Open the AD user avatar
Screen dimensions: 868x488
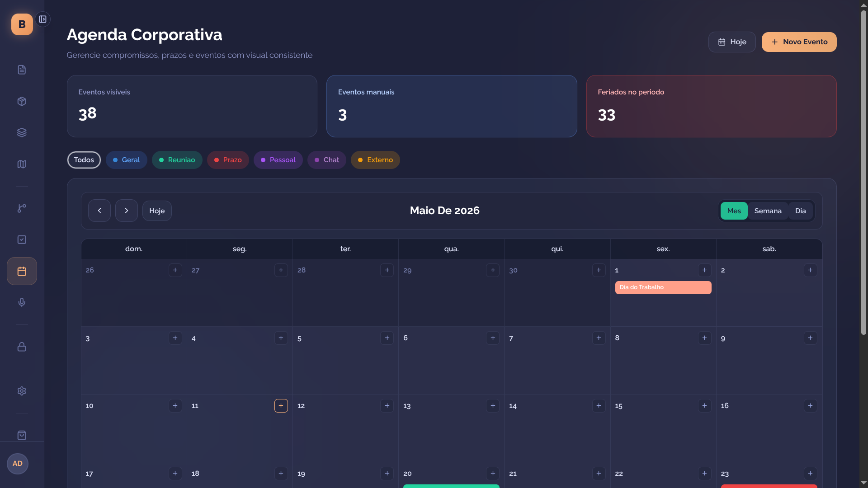(x=18, y=464)
